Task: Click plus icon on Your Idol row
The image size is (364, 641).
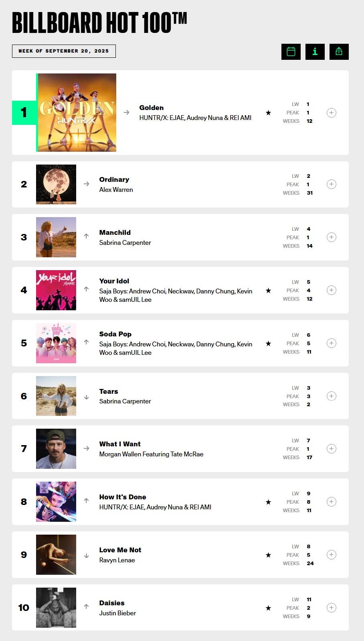Action: [331, 290]
